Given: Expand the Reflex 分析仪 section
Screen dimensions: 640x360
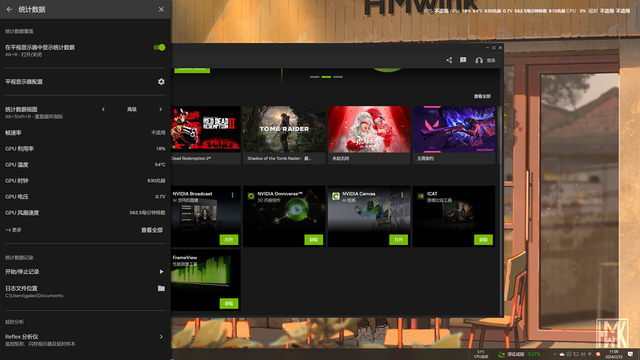Looking at the screenshot, I should pos(161,337).
